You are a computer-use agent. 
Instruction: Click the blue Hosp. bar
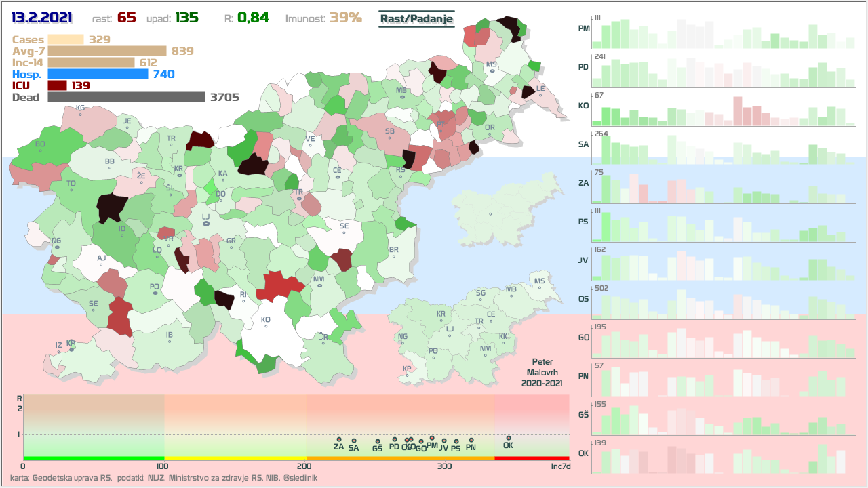click(x=98, y=74)
